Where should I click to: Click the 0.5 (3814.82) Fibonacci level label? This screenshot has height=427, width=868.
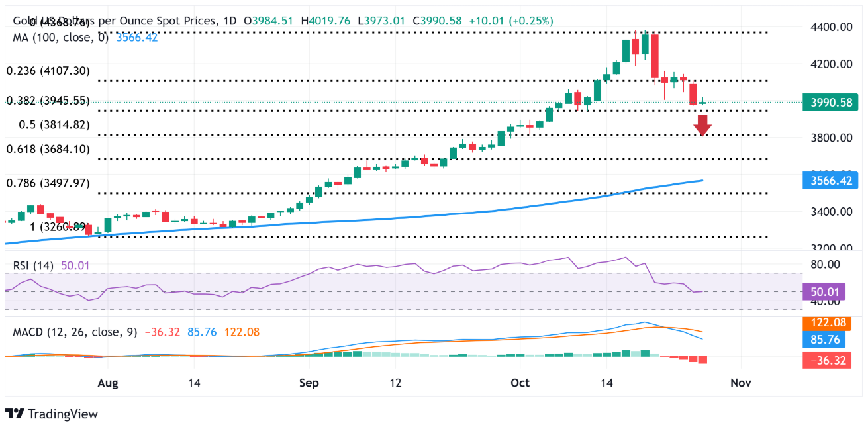tap(46, 125)
